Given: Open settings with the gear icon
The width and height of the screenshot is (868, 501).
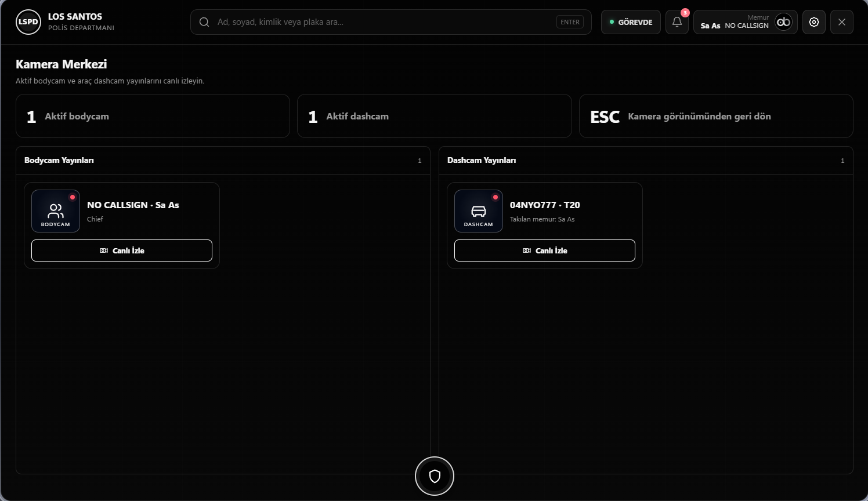Looking at the screenshot, I should (814, 22).
